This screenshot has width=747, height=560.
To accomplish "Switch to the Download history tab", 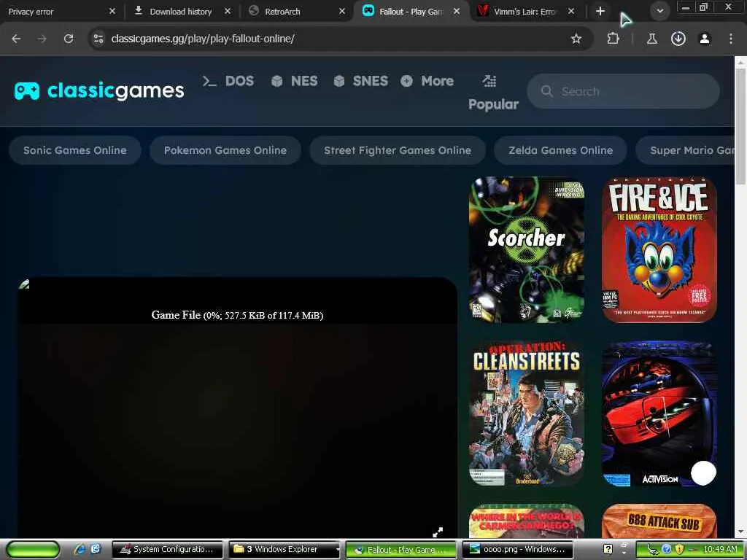I will tap(181, 11).
